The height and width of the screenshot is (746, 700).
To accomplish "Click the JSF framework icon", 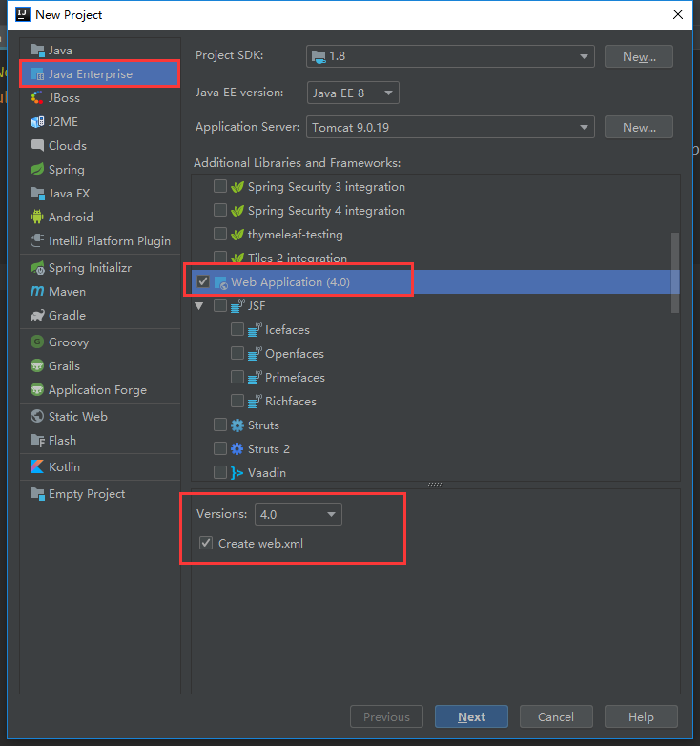I will 237,305.
